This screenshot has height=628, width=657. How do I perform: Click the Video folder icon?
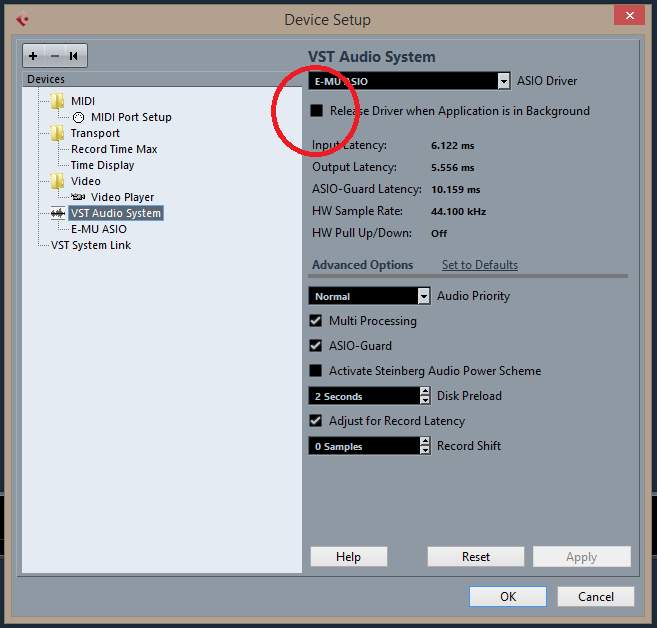tap(57, 181)
